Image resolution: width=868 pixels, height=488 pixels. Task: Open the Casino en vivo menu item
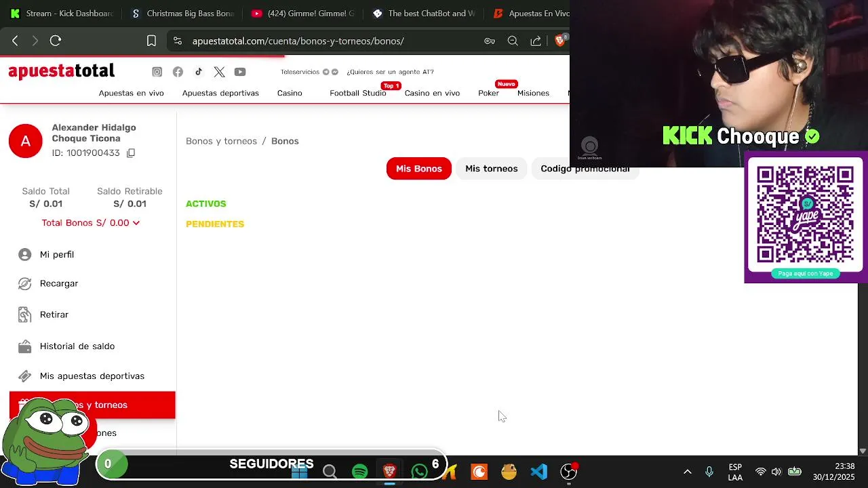(x=432, y=93)
